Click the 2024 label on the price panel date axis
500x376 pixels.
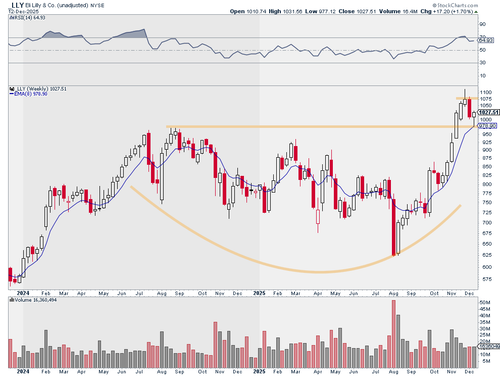(x=23, y=293)
